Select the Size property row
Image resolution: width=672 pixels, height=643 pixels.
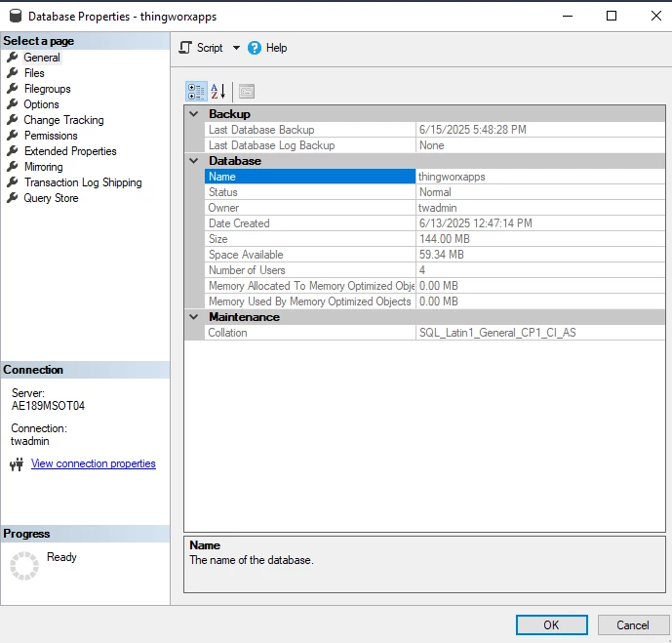coord(435,239)
